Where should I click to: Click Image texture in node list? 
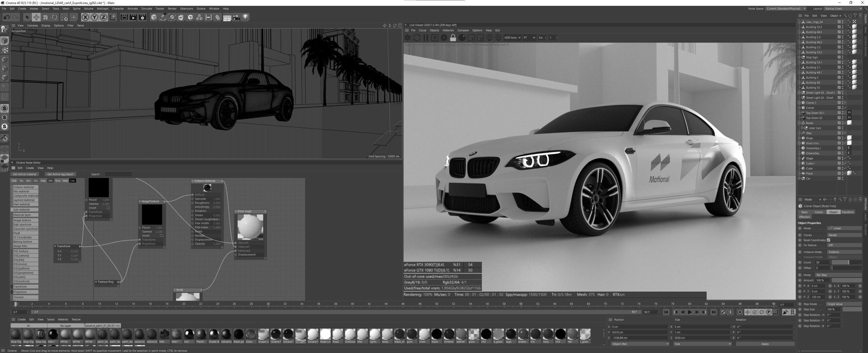[25, 220]
